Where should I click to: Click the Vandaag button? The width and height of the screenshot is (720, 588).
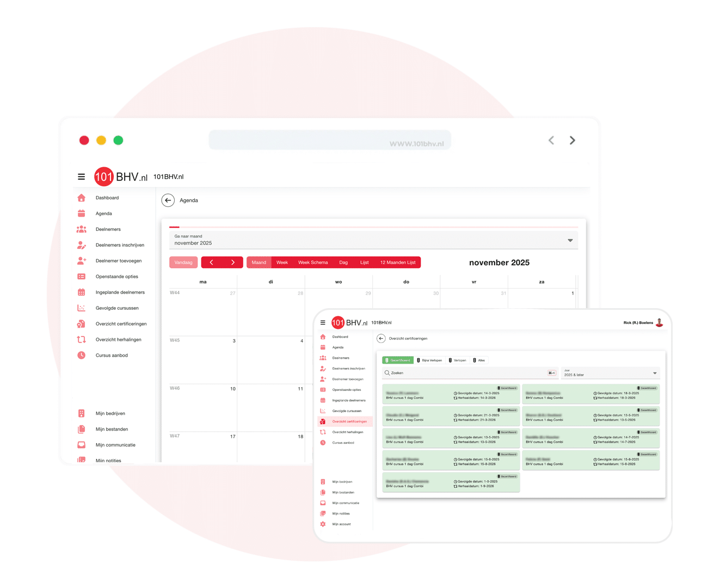pyautogui.click(x=183, y=262)
